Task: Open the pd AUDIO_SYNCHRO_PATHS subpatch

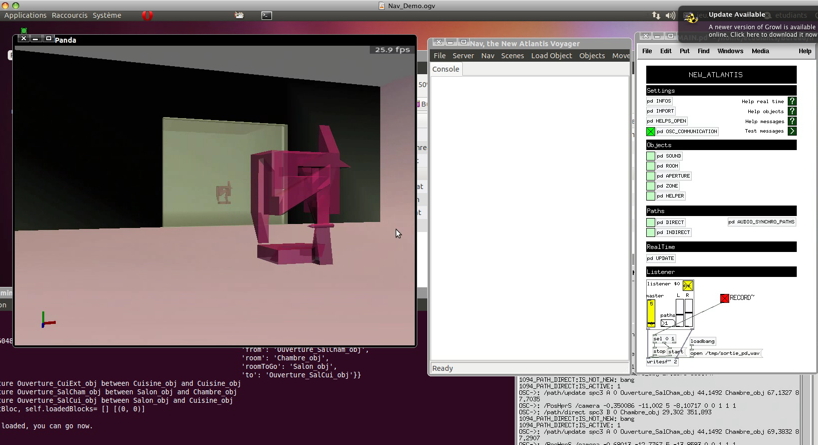Action: click(x=762, y=222)
